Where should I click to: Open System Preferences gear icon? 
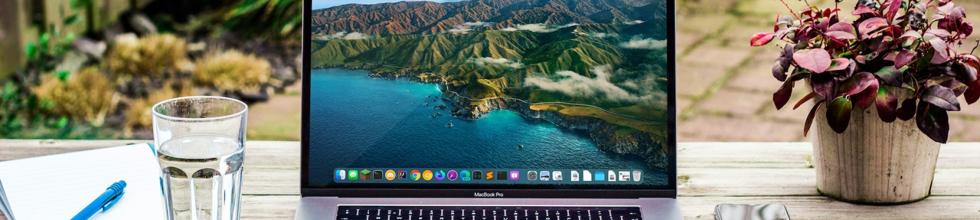coord(532,175)
